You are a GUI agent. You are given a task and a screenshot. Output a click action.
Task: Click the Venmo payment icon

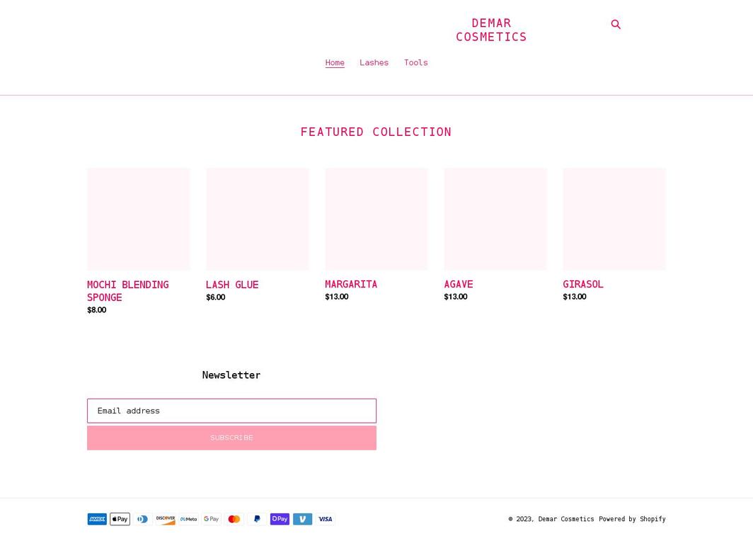click(x=302, y=519)
